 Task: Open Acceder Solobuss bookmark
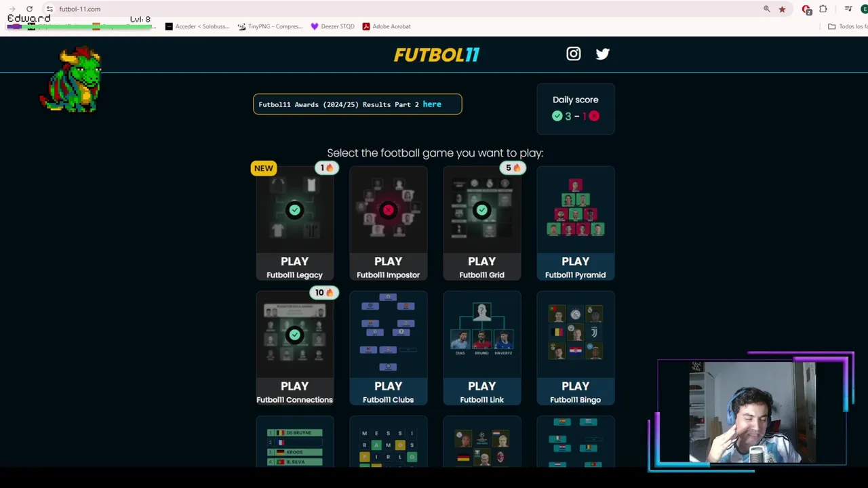coord(197,26)
